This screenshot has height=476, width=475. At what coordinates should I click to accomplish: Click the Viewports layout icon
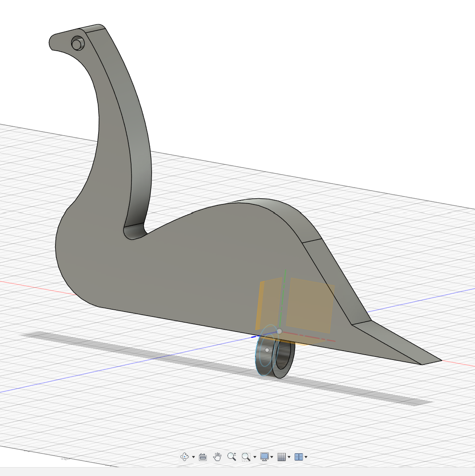(299, 457)
